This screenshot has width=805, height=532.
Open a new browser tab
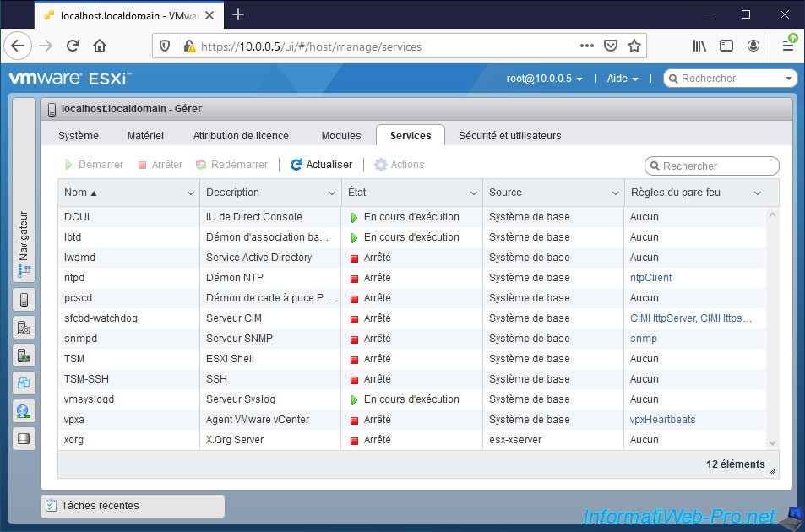[238, 14]
